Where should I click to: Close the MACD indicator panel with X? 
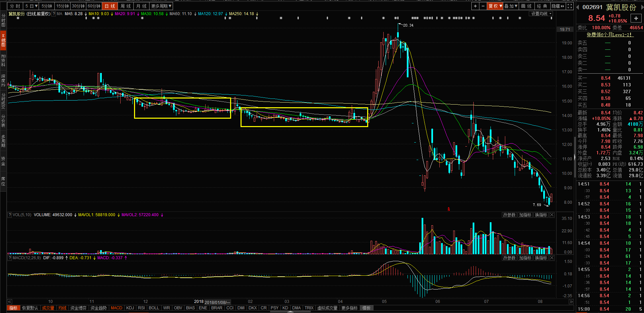(552, 258)
